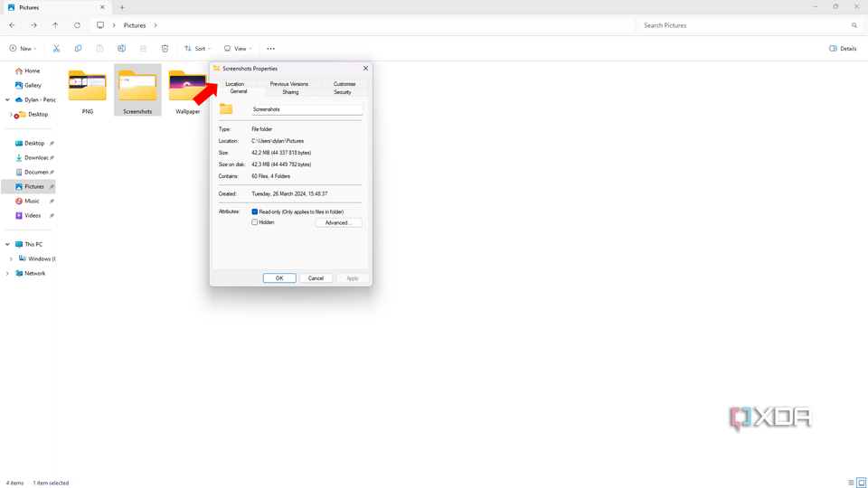The image size is (868, 488).
Task: Click OK in Screenshots Properties
Action: pos(279,278)
